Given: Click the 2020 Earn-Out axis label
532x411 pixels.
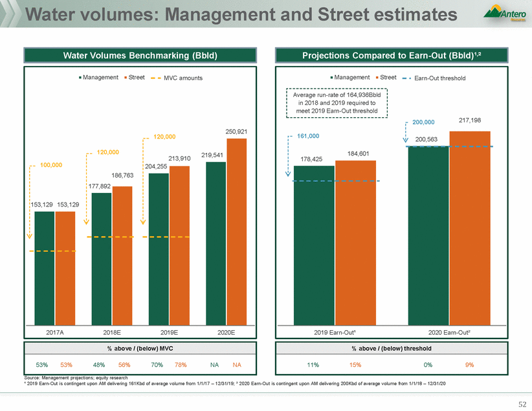Looking at the screenshot, I should click(449, 331).
